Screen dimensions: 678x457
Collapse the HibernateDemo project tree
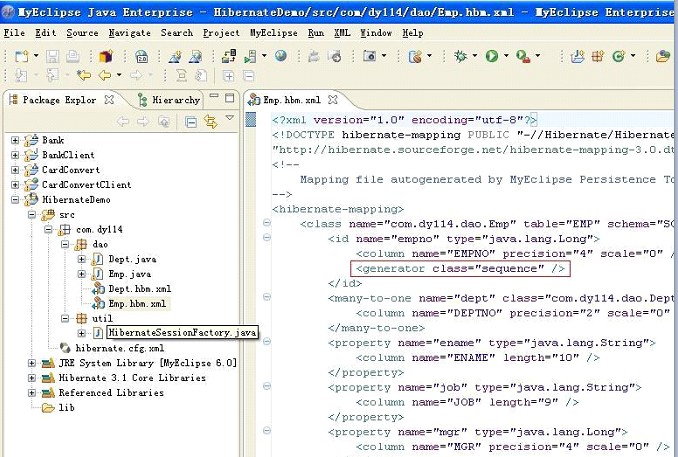tap(15, 200)
